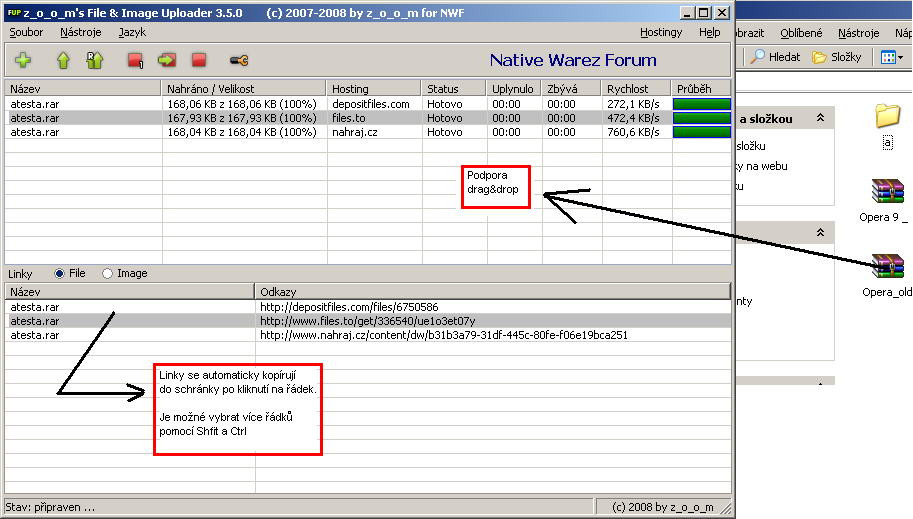The width and height of the screenshot is (913, 519).
Task: Click the 272,1 KB/s speed cell
Action: tap(636, 104)
